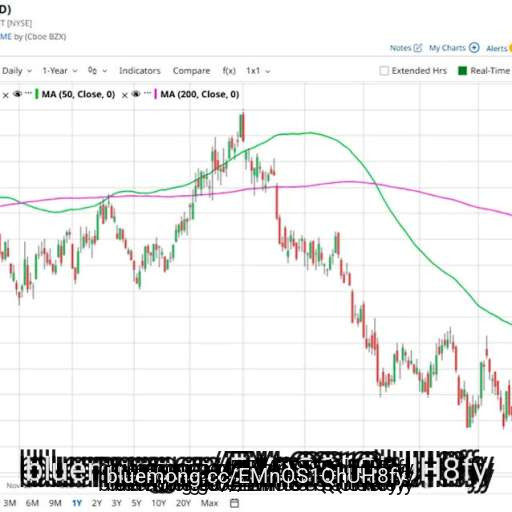Click the f(x) expressions tool
The width and height of the screenshot is (512, 512).
pyautogui.click(x=229, y=71)
